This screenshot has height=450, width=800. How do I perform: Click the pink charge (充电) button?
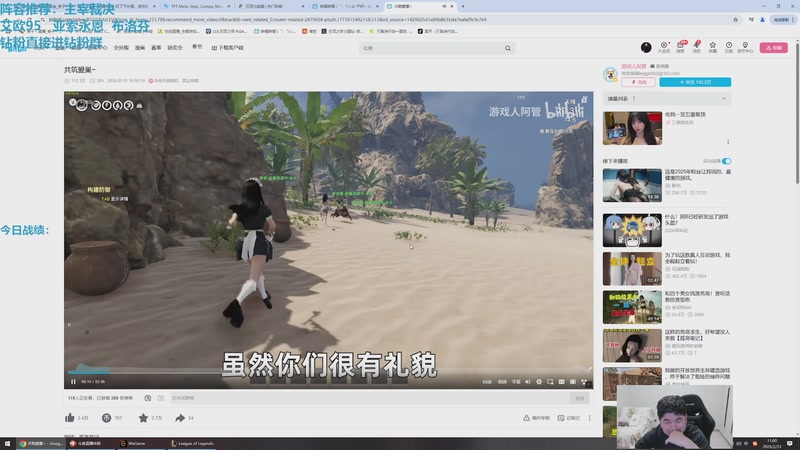click(639, 82)
